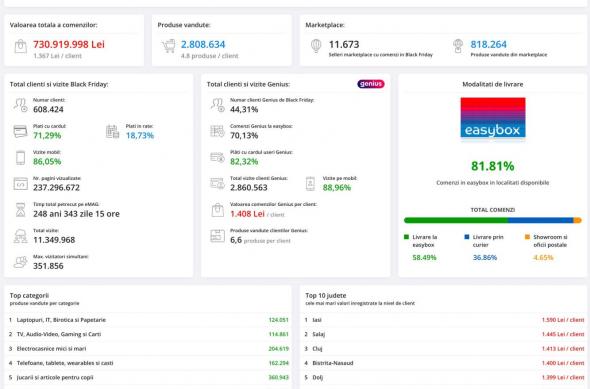The height and width of the screenshot is (389, 590).
Task: Click the 818.264 marketplace products sold figure
Action: pyautogui.click(x=488, y=44)
